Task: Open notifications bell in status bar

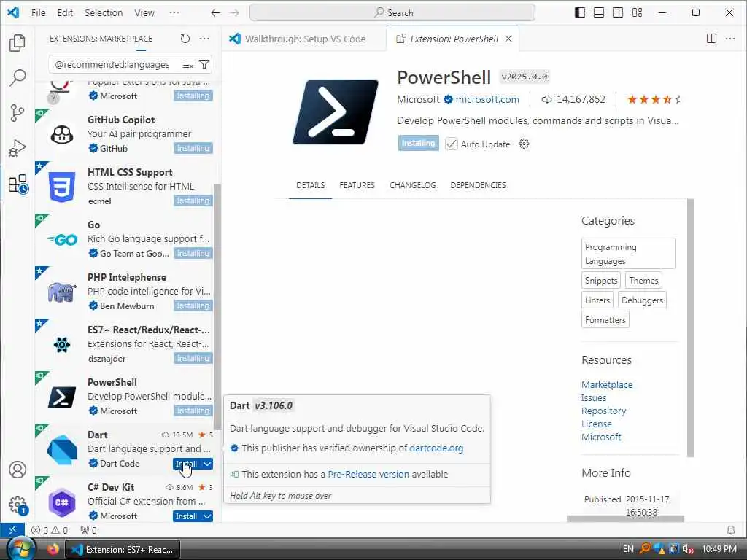Action: (x=730, y=530)
